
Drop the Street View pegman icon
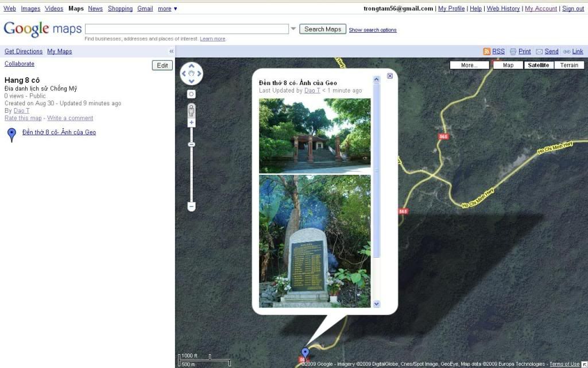pyautogui.click(x=191, y=110)
